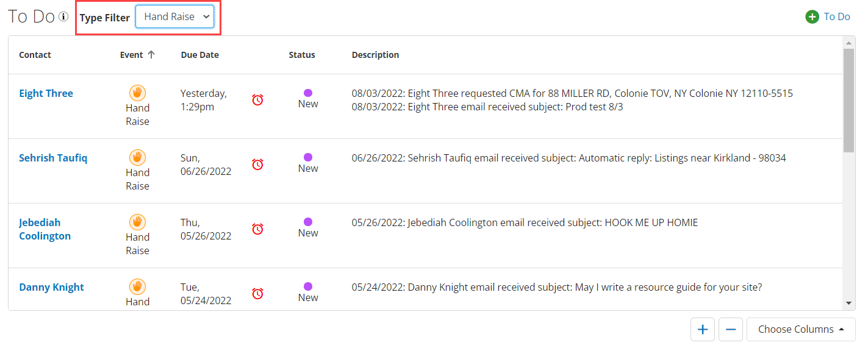Click alarm clock icon in Jebediah Coolington row
Screen dimensions: 868x348
click(257, 229)
